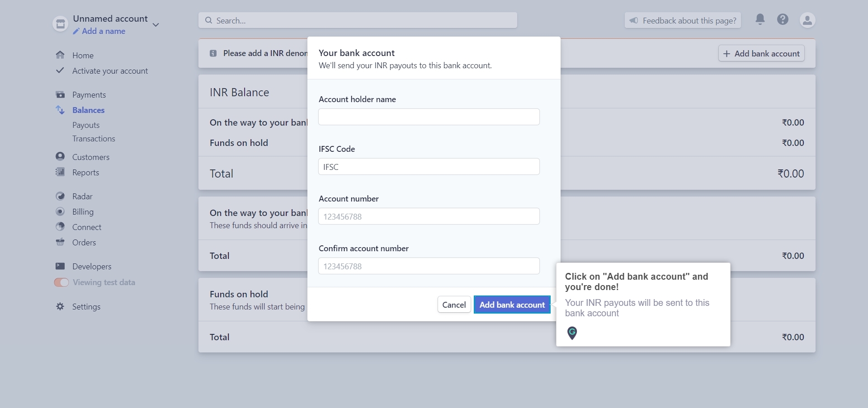Click inside the Account holder name field
The image size is (868, 408).
pyautogui.click(x=429, y=117)
